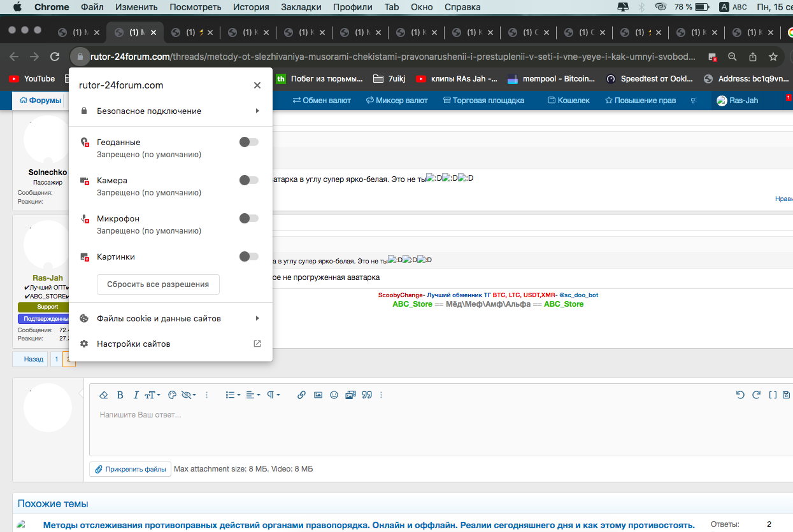This screenshot has width=793, height=532.
Task: Enable the Камера permission toggle
Action: pos(248,181)
